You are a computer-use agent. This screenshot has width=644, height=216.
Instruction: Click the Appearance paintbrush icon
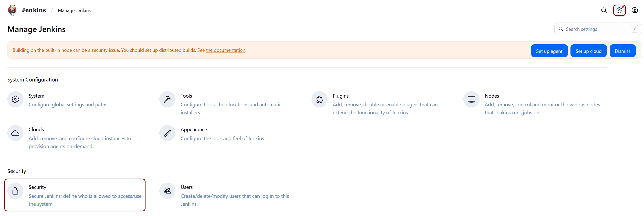167,133
